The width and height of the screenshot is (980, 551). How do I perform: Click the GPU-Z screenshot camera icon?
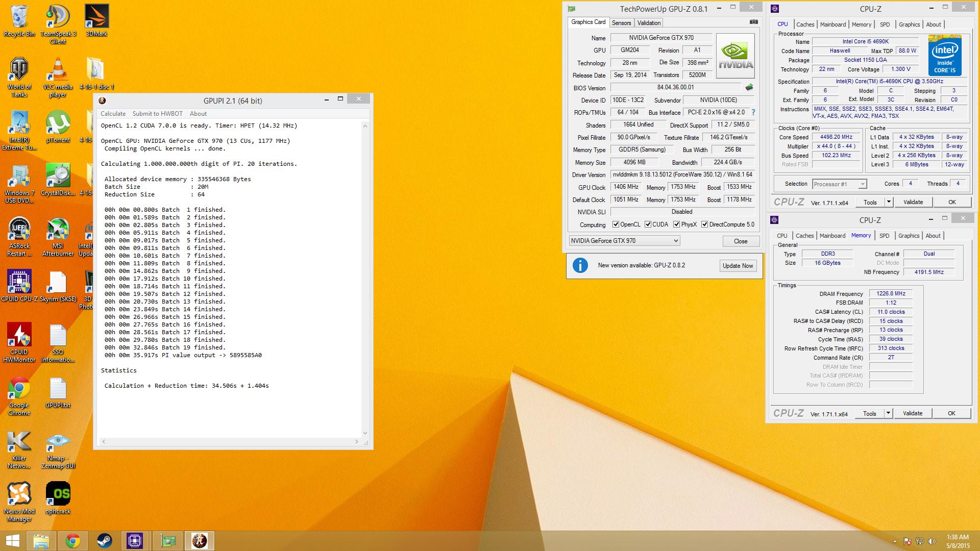coord(753,22)
